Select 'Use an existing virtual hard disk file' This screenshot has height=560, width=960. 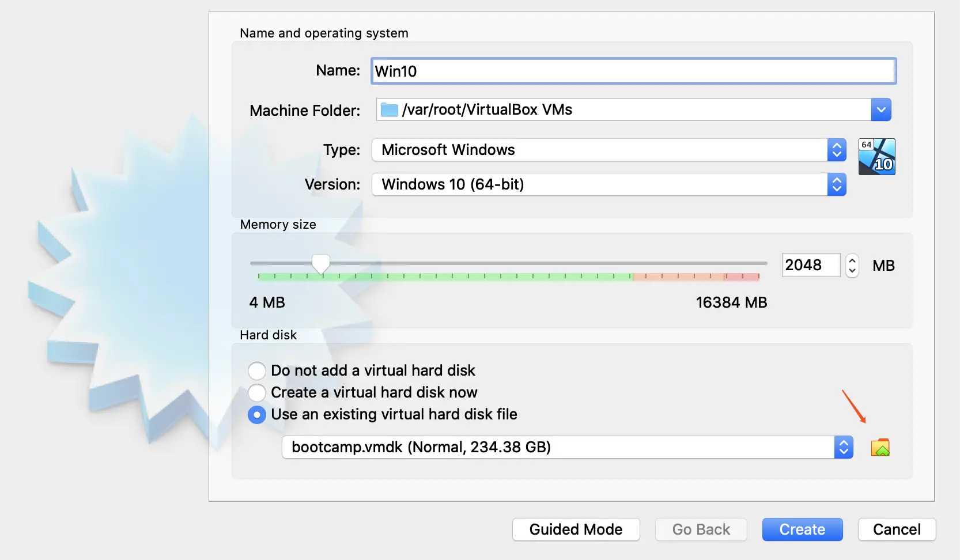pyautogui.click(x=256, y=414)
